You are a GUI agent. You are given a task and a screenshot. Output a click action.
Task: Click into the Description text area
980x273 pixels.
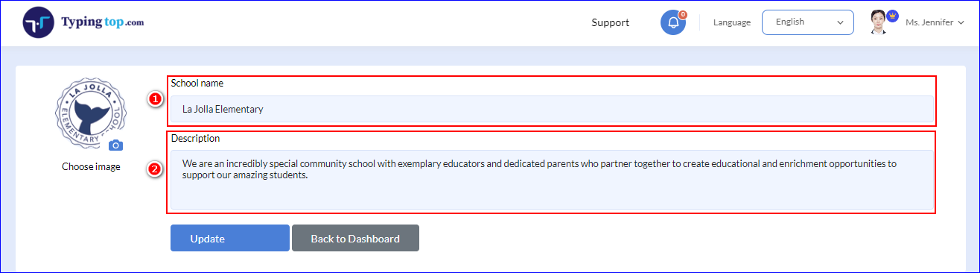click(x=552, y=180)
